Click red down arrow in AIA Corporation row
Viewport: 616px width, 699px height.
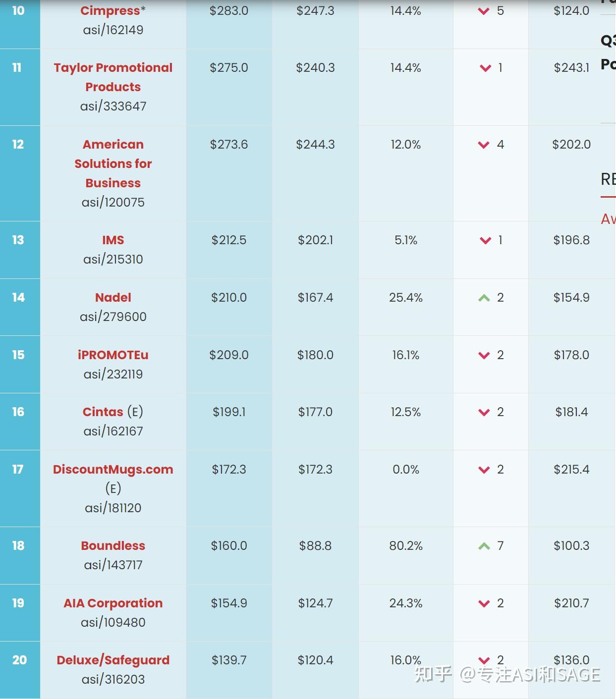[484, 604]
